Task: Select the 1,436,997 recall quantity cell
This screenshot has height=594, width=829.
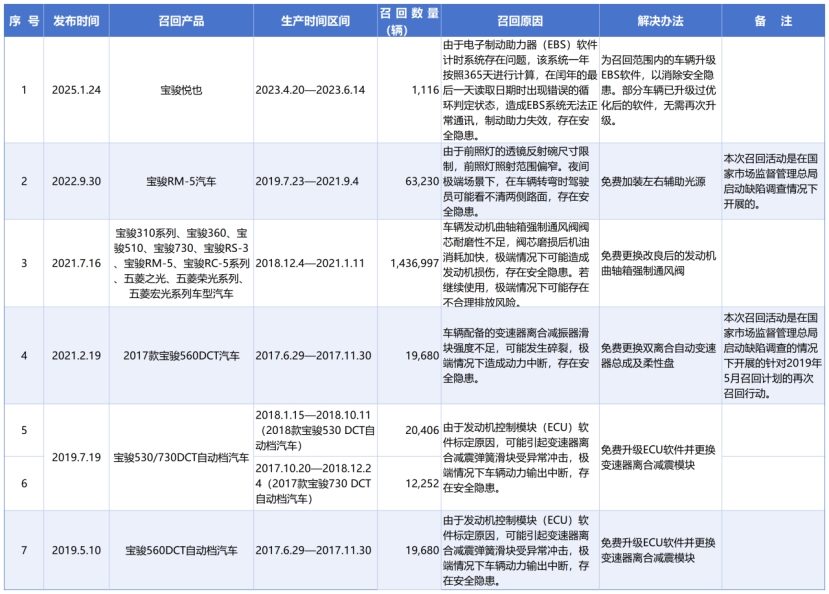Action: click(x=410, y=262)
